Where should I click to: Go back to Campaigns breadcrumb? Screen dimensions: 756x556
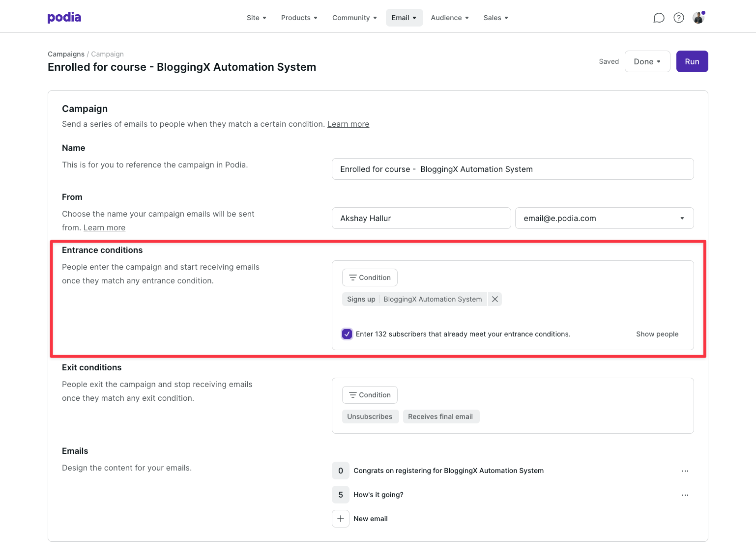click(66, 54)
